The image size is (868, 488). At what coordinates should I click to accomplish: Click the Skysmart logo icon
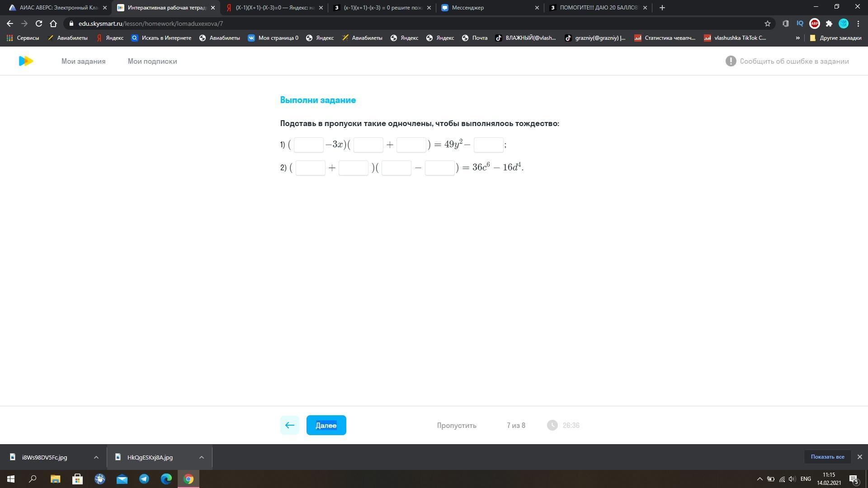pyautogui.click(x=26, y=61)
